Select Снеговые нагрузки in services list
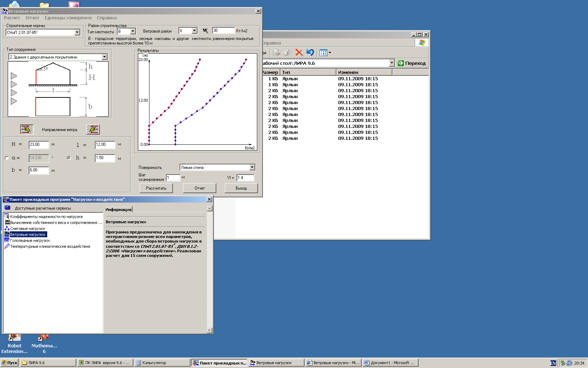Screen dimensions: 588x368 click(x=28, y=229)
